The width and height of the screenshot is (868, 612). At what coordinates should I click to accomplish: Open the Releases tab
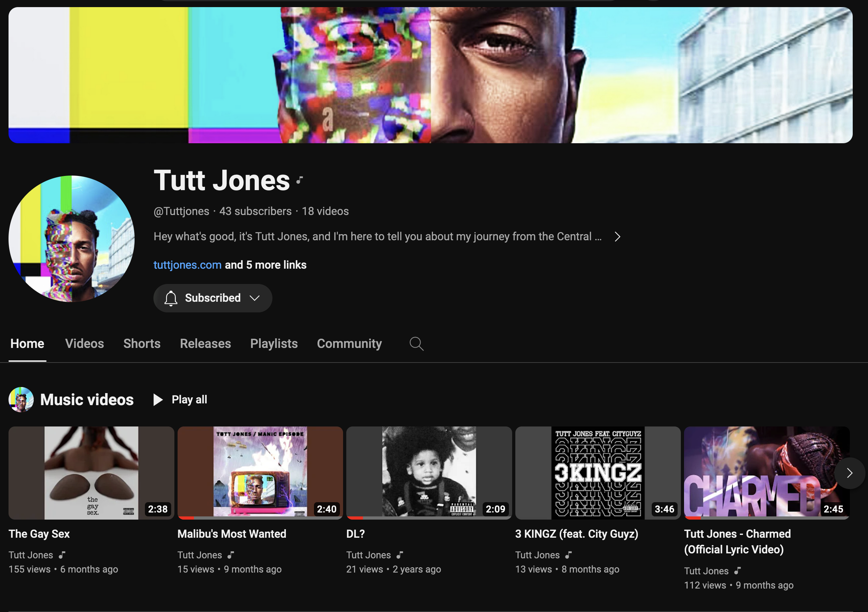click(205, 344)
